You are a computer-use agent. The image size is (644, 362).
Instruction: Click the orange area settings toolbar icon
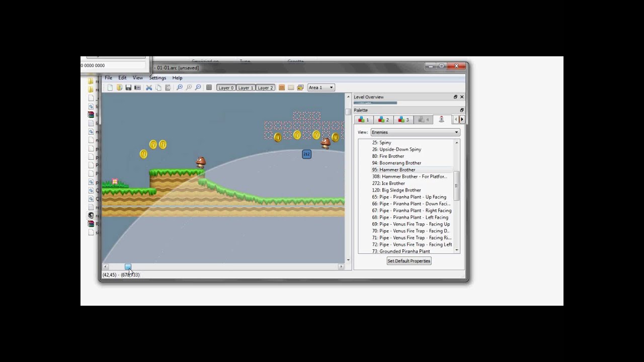click(282, 87)
